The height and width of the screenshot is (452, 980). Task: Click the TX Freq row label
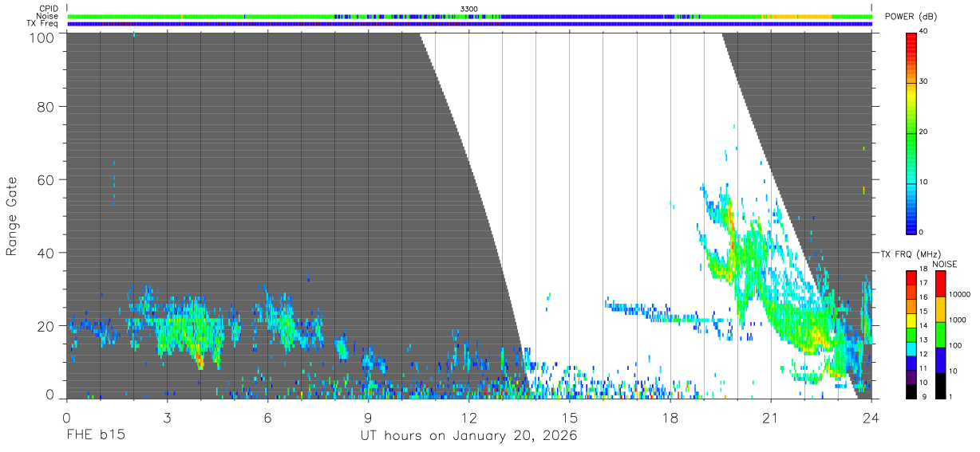(43, 23)
